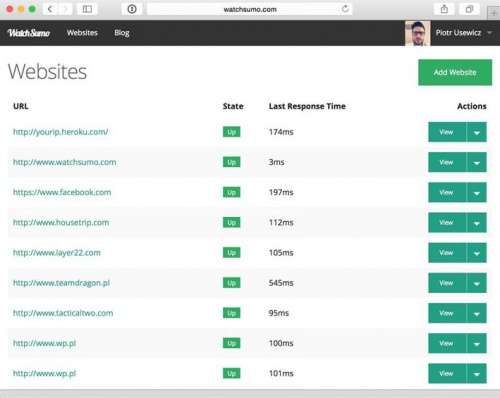Go forward with the Safari forward arrow
The image size is (500, 398).
65,9
